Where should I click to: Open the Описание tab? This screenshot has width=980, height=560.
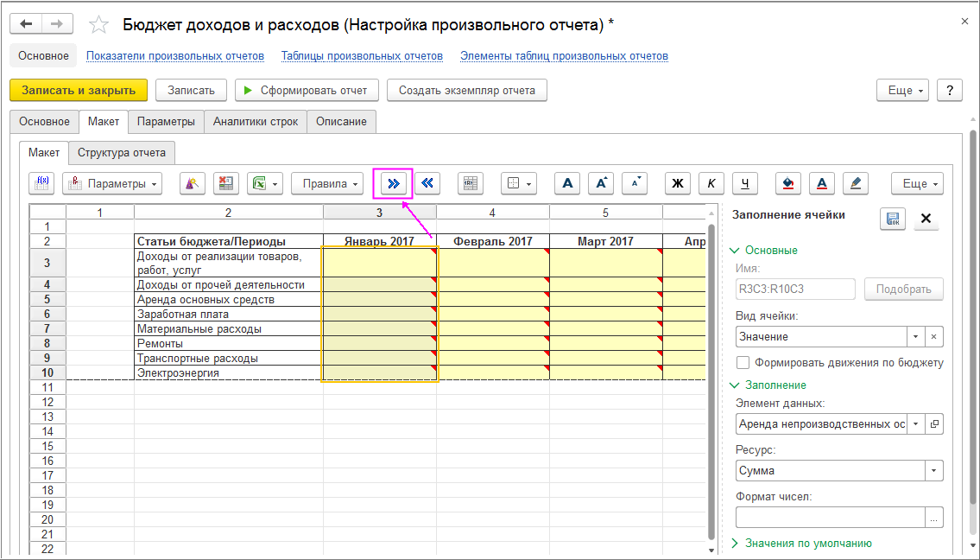pos(341,121)
